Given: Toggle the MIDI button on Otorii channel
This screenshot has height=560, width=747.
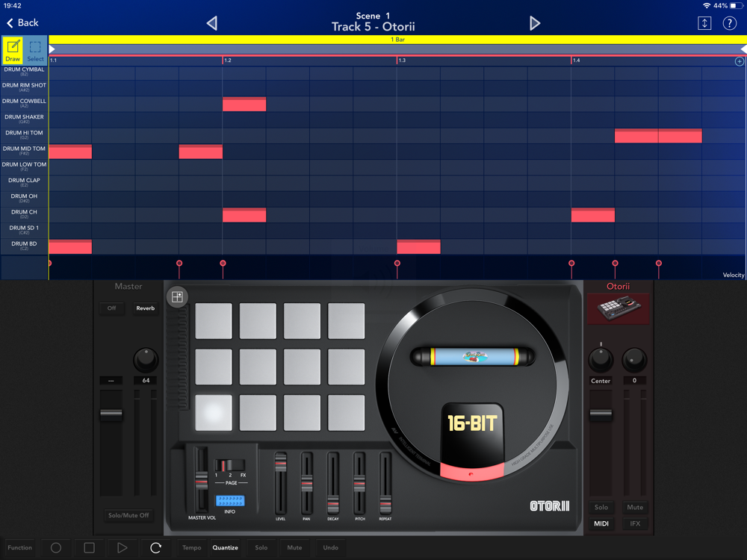Looking at the screenshot, I should coord(601,523).
